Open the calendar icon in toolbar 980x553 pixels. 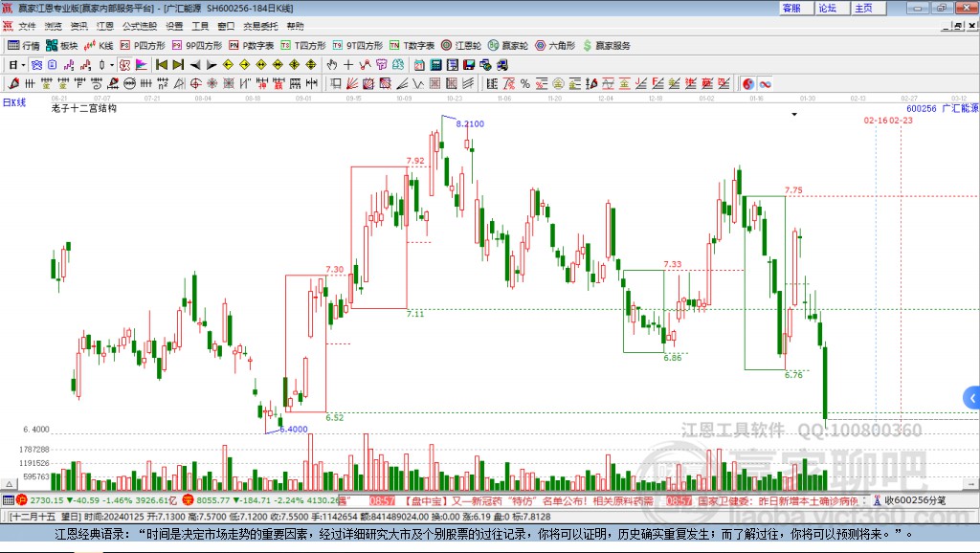(419, 65)
